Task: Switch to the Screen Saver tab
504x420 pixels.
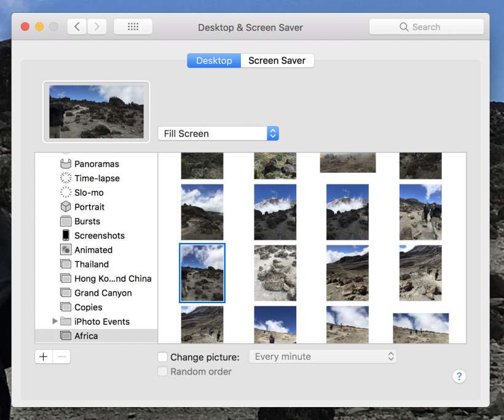Action: pos(277,60)
